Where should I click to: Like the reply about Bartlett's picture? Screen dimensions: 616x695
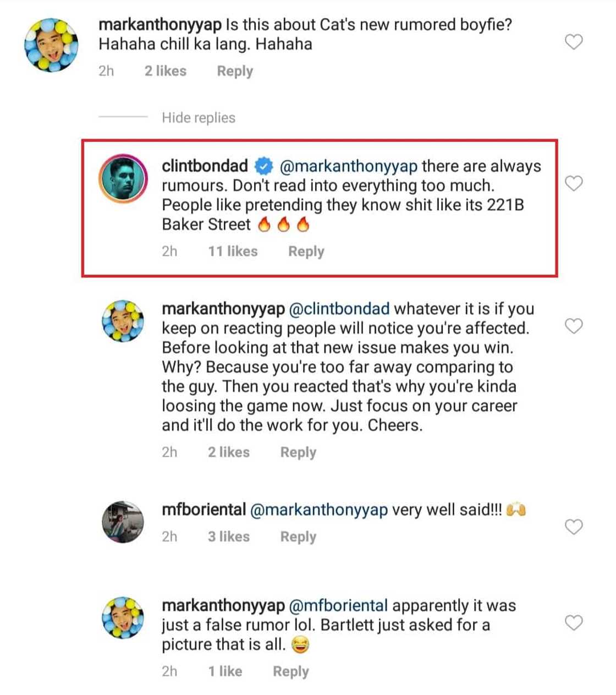pos(574,623)
